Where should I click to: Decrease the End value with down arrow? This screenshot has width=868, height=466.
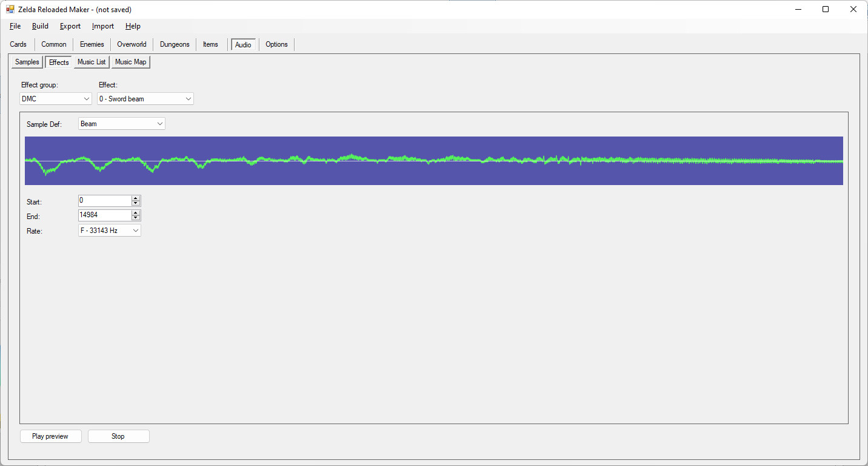[136, 218]
